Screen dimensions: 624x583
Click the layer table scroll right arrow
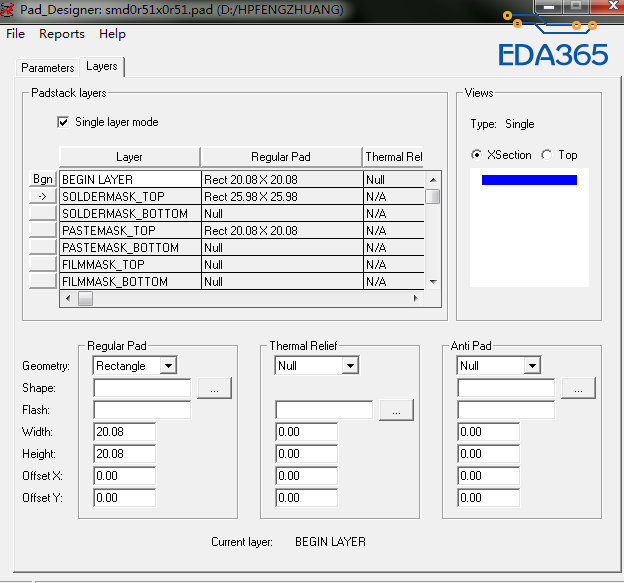416,298
